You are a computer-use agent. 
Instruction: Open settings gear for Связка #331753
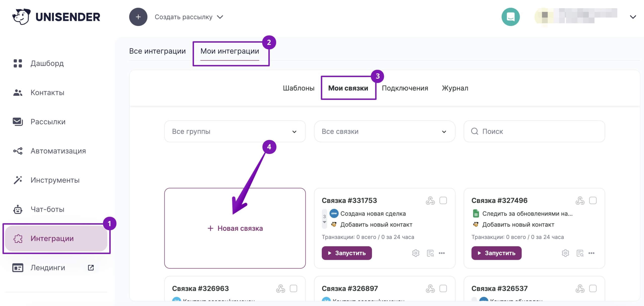(416, 253)
